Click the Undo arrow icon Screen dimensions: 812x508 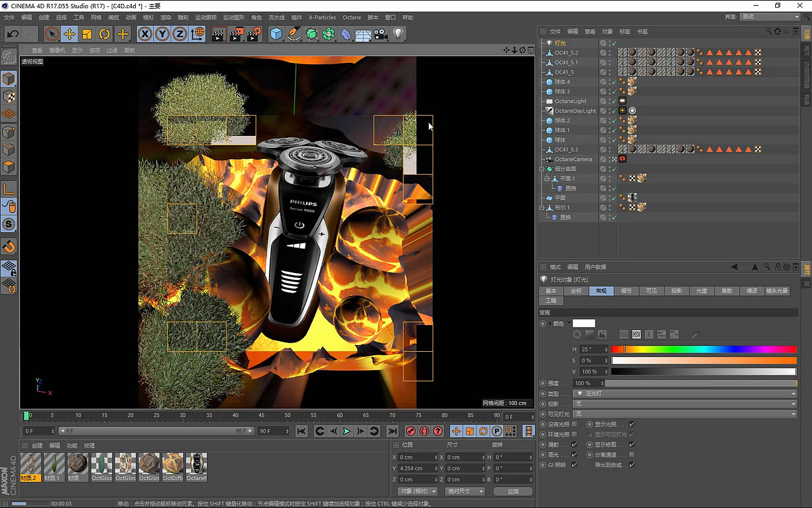(x=13, y=34)
